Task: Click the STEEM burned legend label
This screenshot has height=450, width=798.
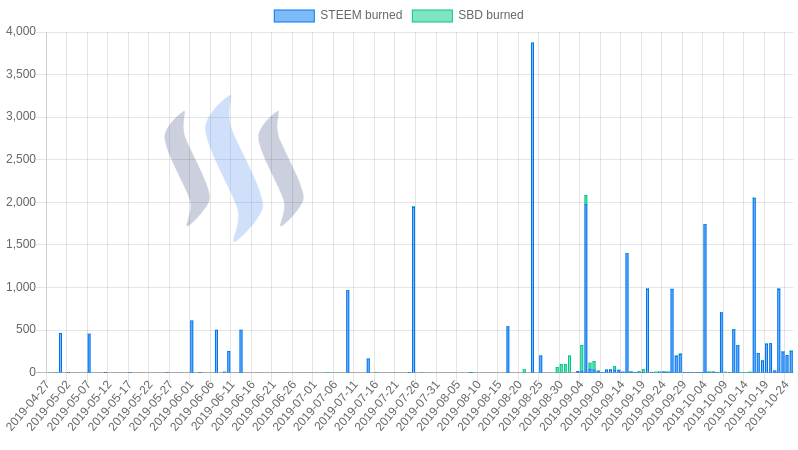Action: pyautogui.click(x=361, y=15)
